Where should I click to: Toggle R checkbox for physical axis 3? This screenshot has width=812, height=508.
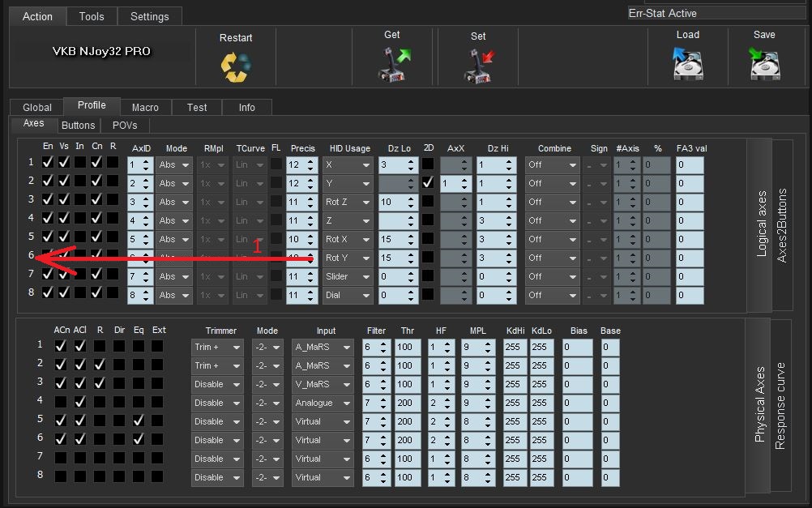coord(99,384)
